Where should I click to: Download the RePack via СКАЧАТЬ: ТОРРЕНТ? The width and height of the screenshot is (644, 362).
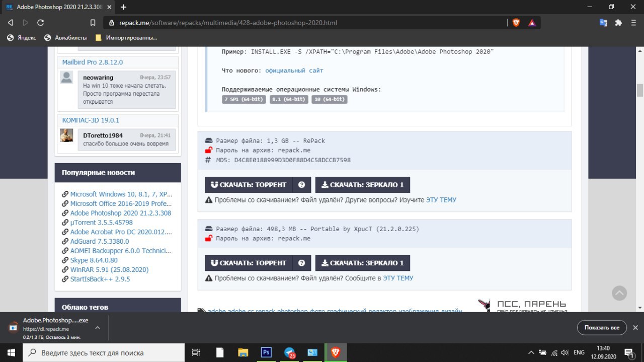coord(249,185)
